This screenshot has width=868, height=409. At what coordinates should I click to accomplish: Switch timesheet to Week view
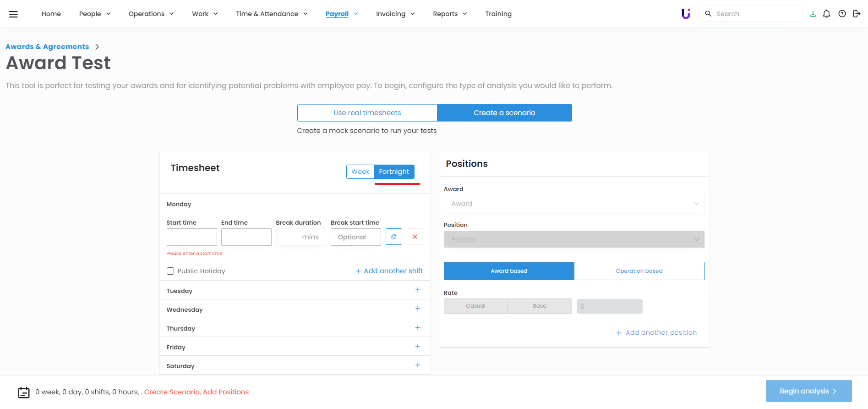pos(360,171)
